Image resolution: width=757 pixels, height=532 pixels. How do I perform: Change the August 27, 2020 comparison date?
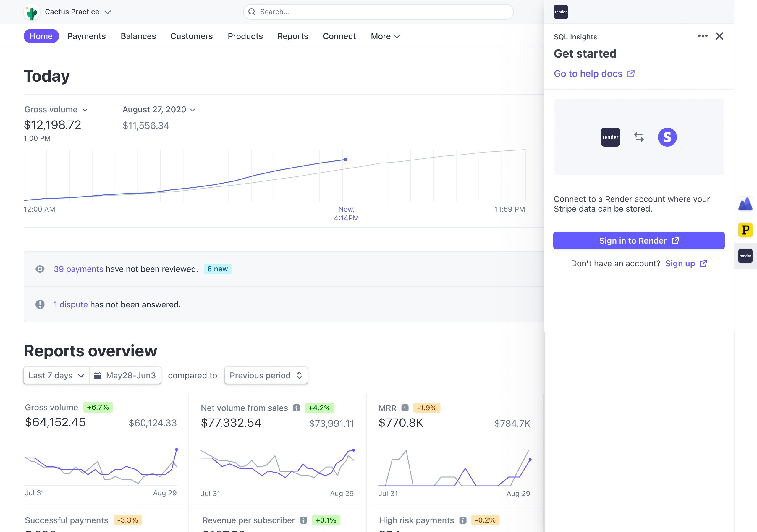[159, 109]
